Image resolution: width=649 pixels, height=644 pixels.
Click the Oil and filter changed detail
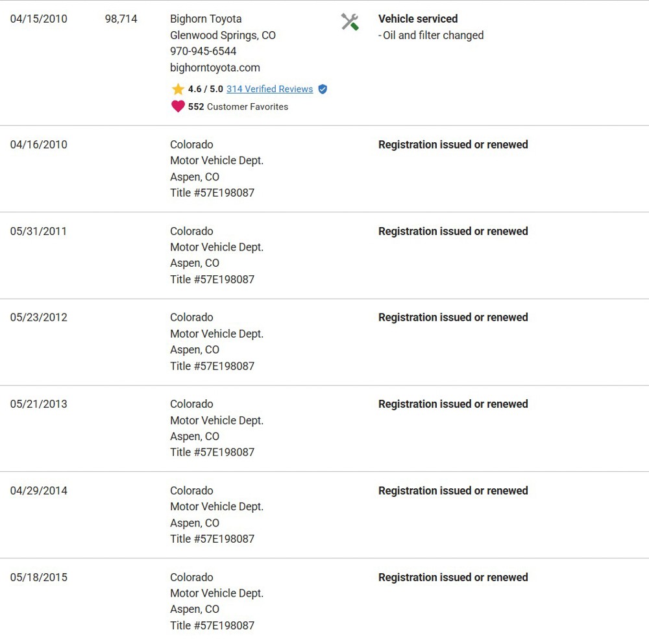point(430,35)
